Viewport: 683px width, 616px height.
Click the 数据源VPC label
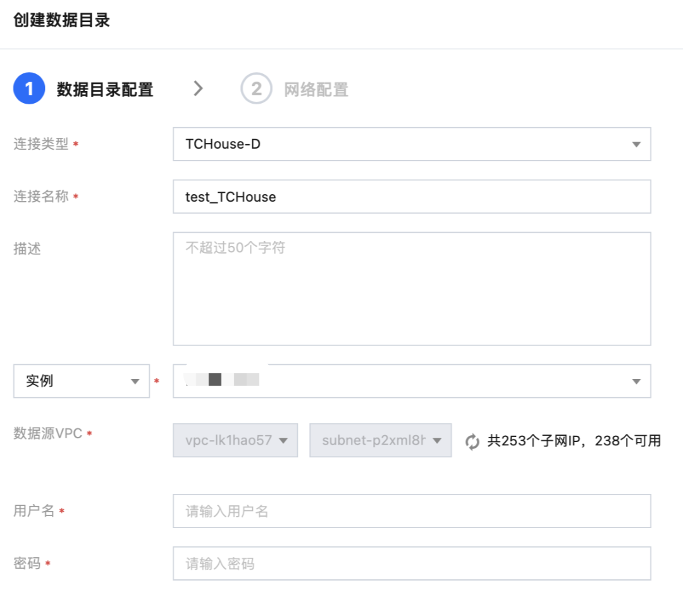48,433
